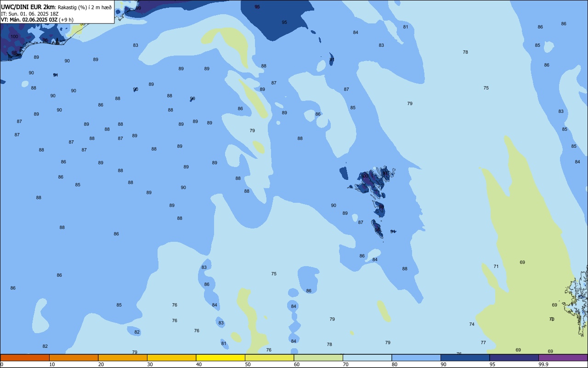Click the legend tick label "60"

pyautogui.click(x=297, y=364)
